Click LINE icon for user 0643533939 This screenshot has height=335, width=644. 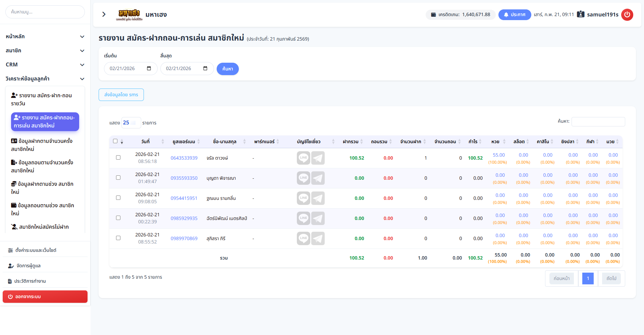303,158
